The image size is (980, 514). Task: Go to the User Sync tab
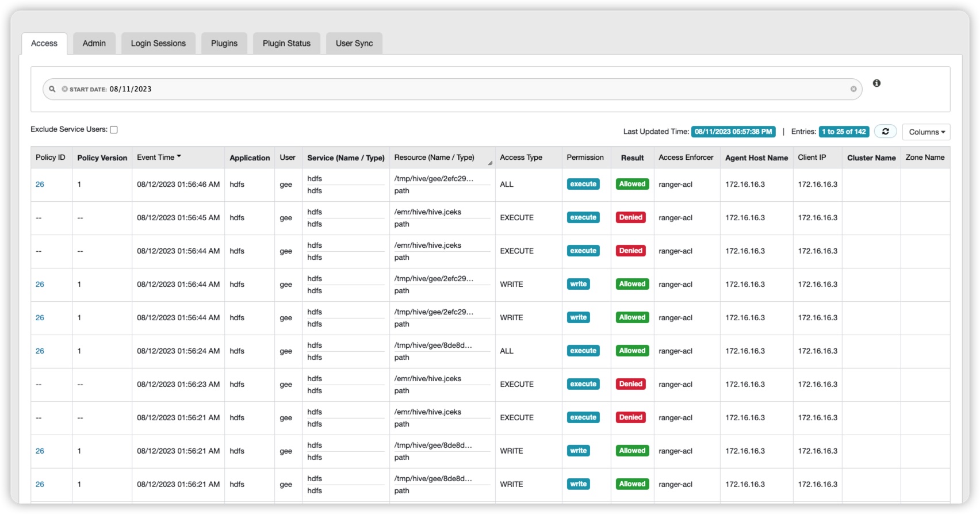pyautogui.click(x=354, y=43)
